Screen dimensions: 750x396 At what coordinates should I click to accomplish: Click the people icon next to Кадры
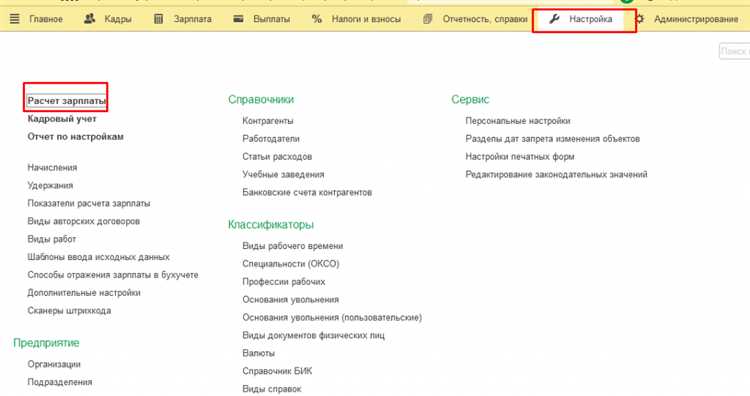pyautogui.click(x=89, y=19)
